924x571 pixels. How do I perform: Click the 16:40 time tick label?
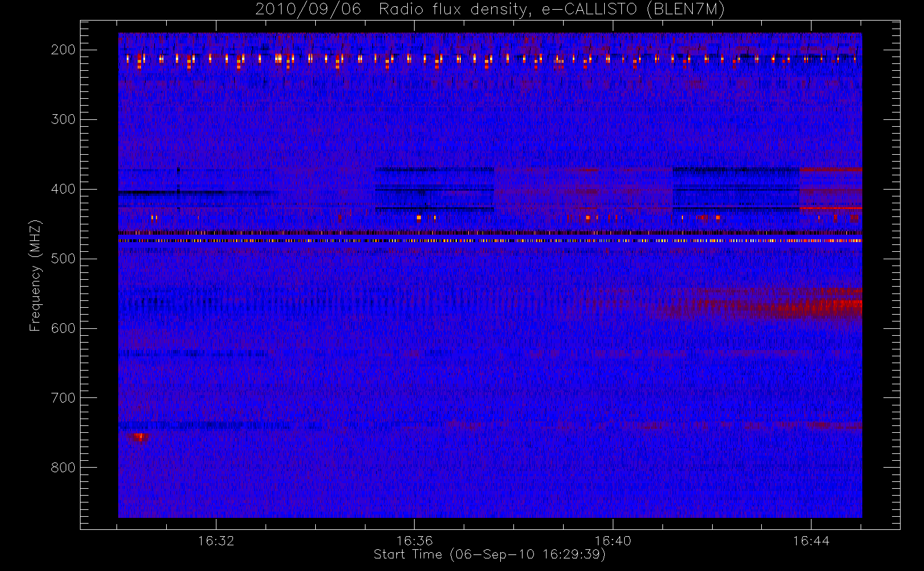tap(613, 541)
